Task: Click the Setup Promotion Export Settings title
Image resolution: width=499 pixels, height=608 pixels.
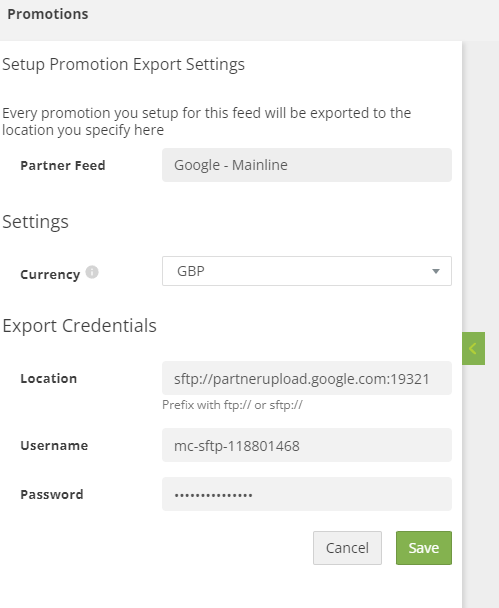Action: coord(123,64)
